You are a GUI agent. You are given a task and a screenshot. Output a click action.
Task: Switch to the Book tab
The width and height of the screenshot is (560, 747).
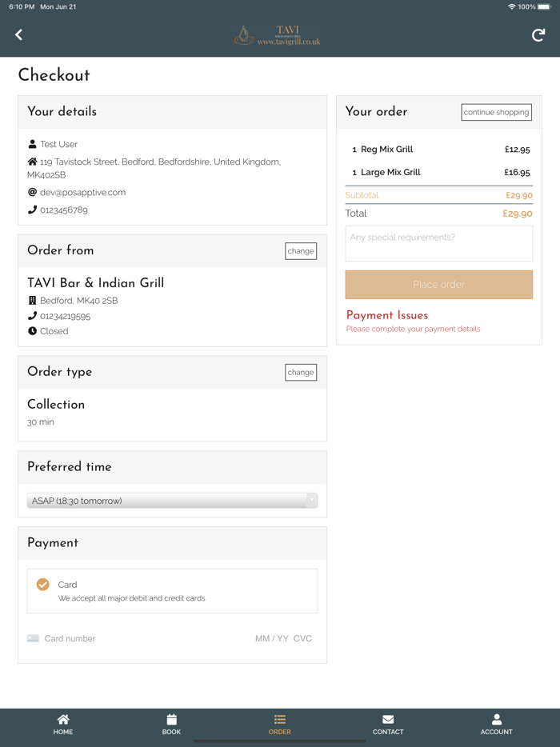171,724
